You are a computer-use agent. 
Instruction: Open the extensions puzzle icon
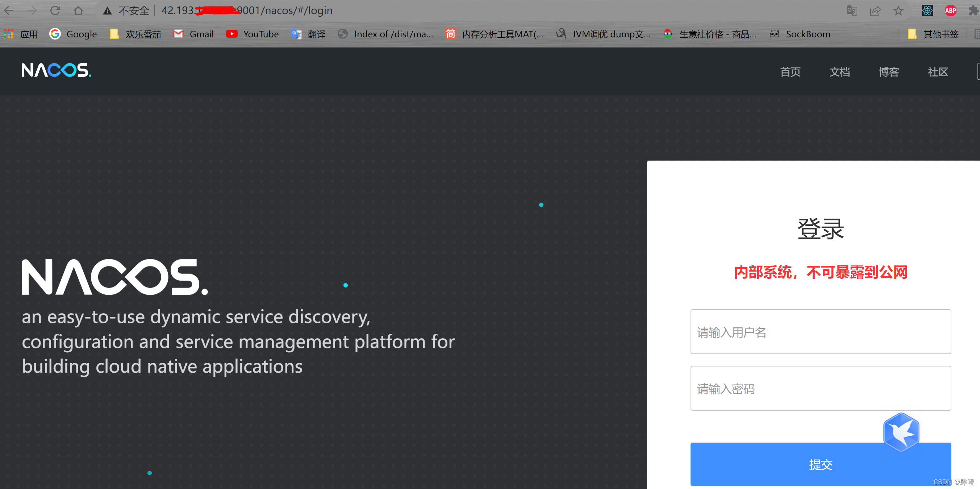tap(973, 11)
